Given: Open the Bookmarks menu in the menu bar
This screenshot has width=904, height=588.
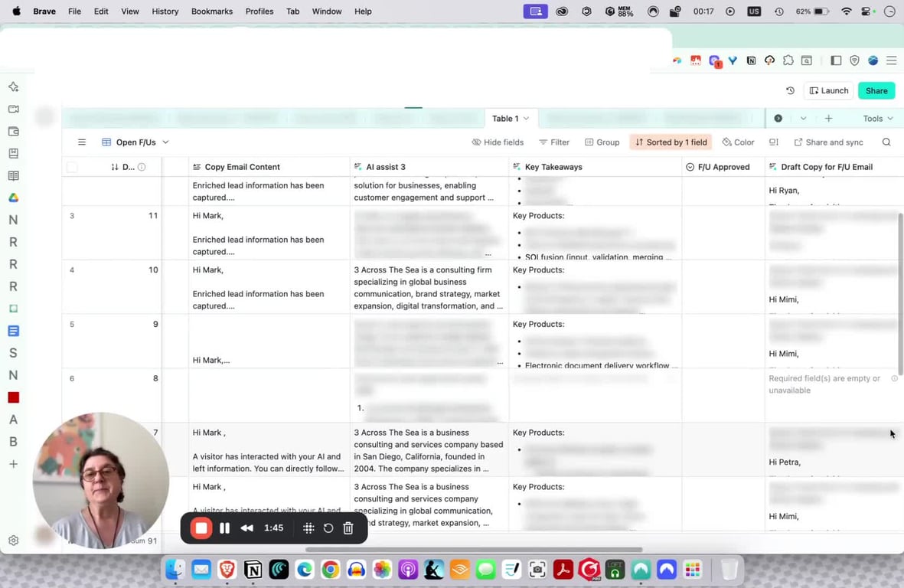Looking at the screenshot, I should [x=211, y=11].
